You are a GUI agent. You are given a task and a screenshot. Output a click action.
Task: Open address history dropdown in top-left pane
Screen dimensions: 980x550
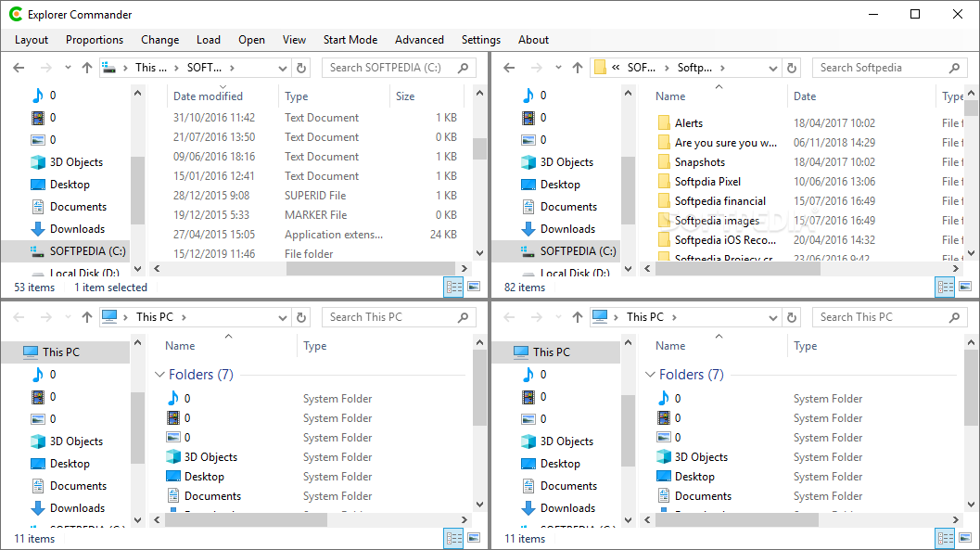[x=283, y=68]
